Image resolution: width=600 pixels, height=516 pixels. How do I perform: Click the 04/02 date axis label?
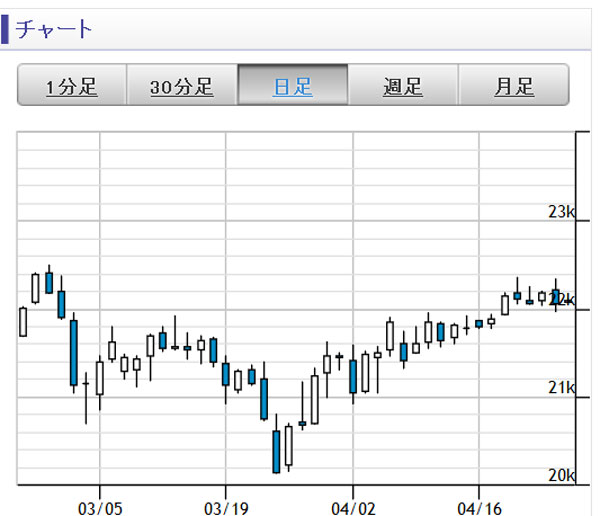coord(353,505)
